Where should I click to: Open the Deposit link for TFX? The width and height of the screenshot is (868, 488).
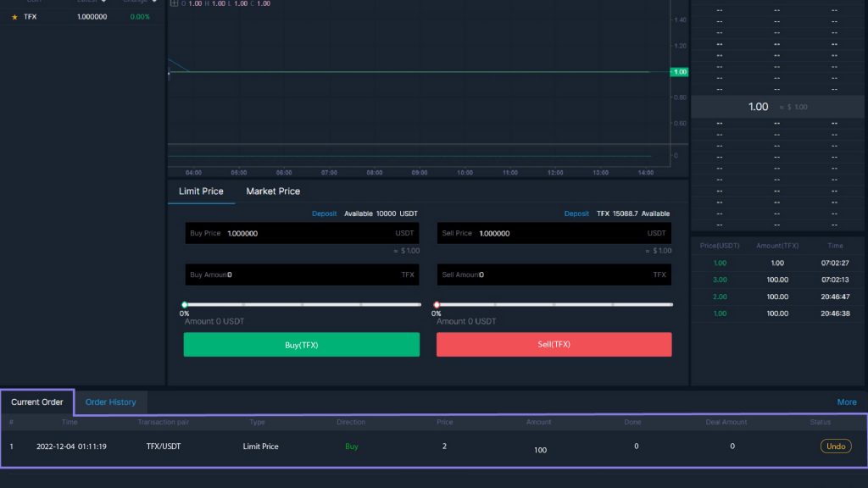point(576,213)
